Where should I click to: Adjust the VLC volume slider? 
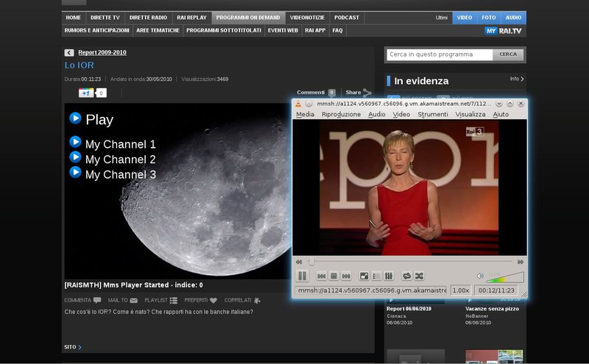[x=506, y=277]
